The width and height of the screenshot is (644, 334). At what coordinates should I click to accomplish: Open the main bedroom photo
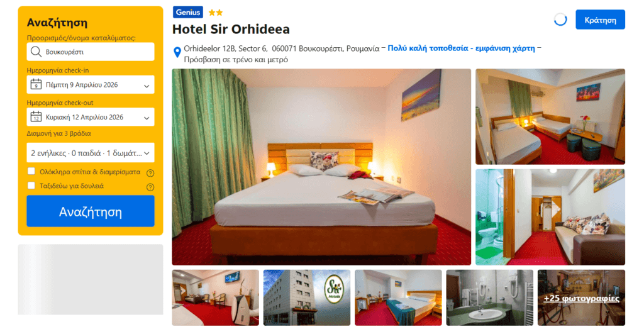321,167
